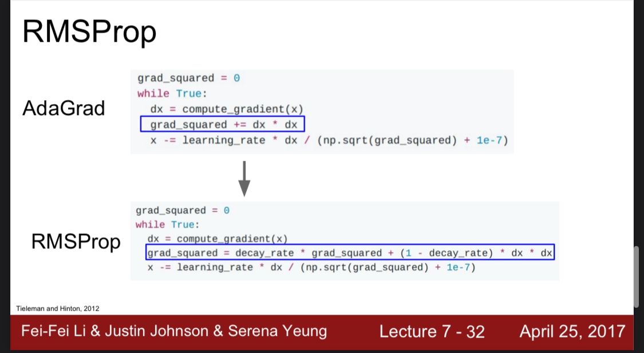The image size is (644, 353).
Task: Click RMSProp 'grad_squared = 0' line
Action: [183, 211]
